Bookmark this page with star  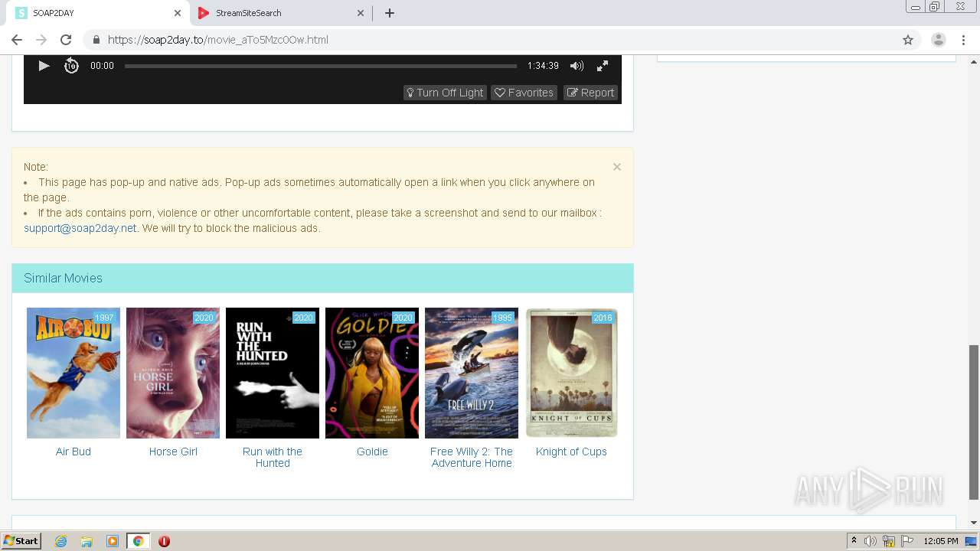point(908,40)
